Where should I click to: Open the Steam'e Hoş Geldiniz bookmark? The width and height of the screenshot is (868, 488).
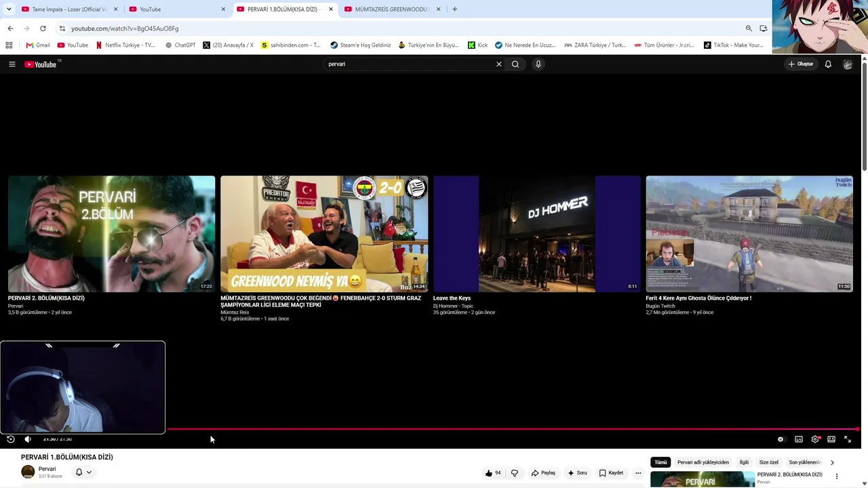coord(361,45)
